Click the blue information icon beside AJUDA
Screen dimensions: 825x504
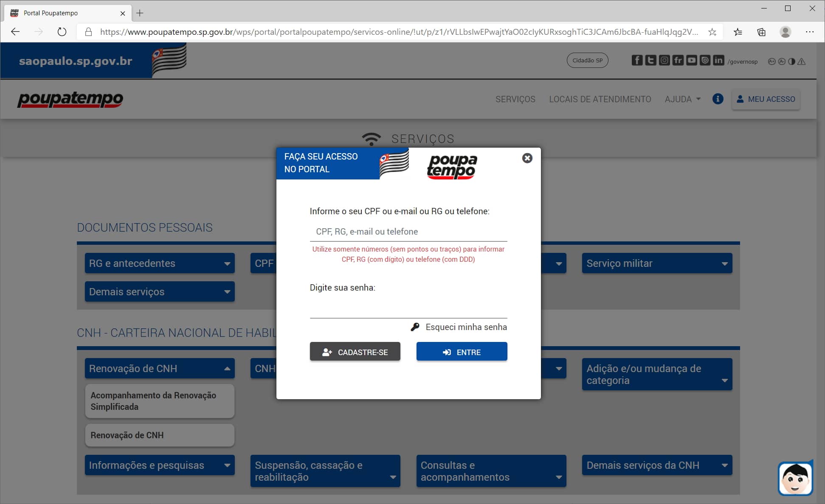point(718,99)
